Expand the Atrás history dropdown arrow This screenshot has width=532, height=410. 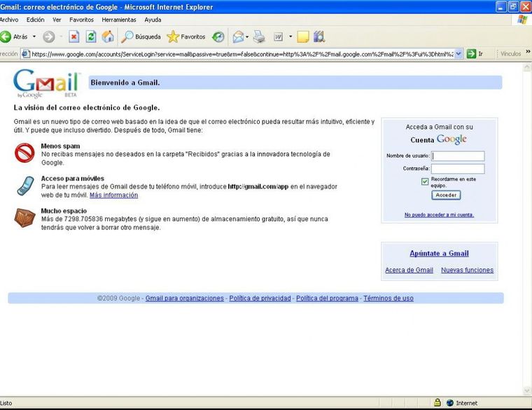click(34, 36)
